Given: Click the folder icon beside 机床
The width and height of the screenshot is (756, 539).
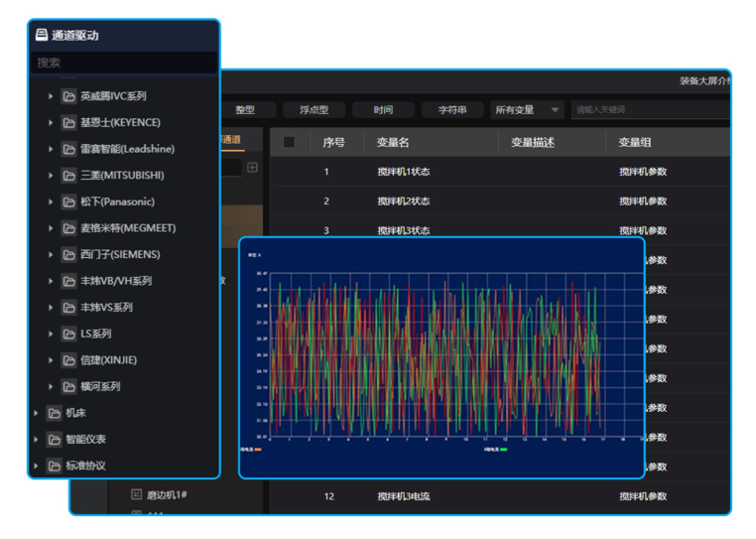Looking at the screenshot, I should (x=54, y=413).
